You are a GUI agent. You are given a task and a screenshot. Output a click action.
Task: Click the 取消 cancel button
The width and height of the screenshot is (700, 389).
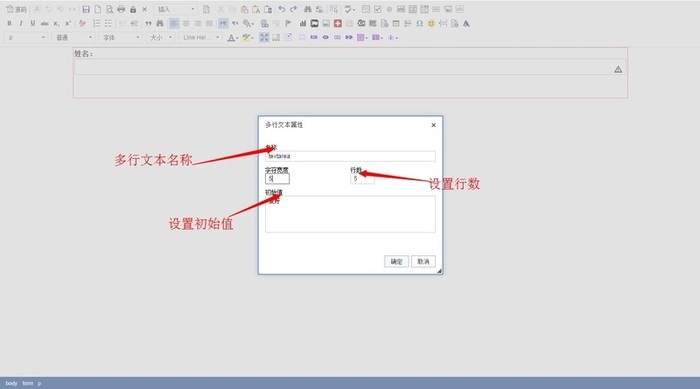tap(423, 261)
